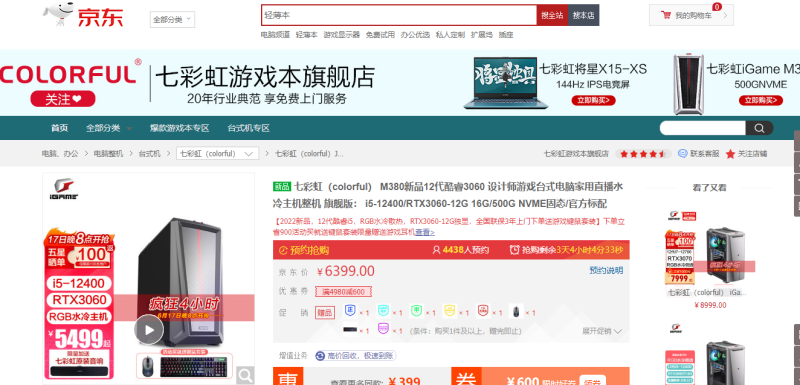Play the product video
This screenshot has height=385, width=800.
click(149, 329)
